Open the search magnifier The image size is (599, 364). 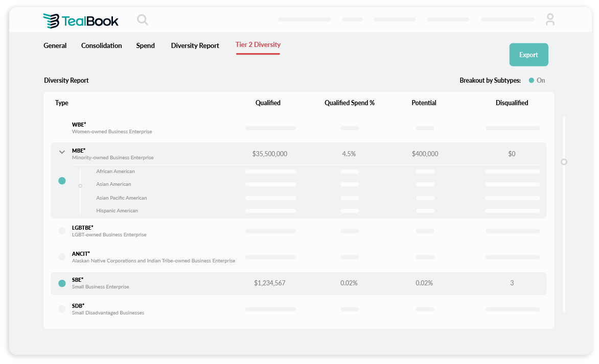[142, 20]
